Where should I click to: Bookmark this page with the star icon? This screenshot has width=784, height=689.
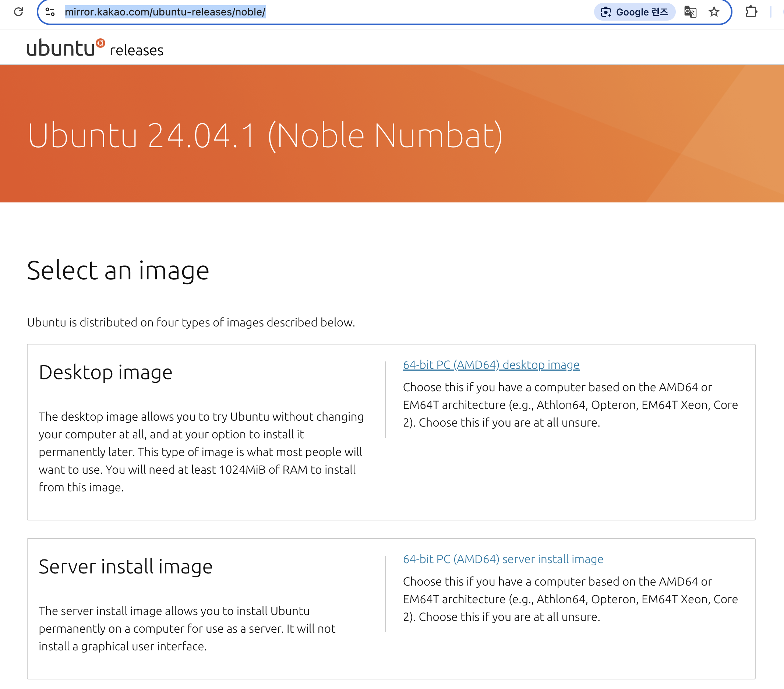pos(714,12)
